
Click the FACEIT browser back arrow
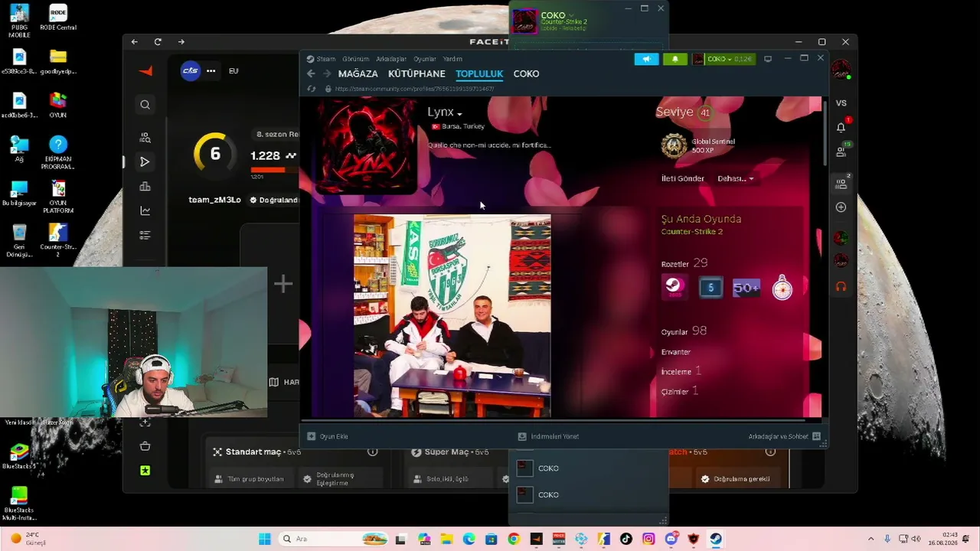(x=135, y=42)
